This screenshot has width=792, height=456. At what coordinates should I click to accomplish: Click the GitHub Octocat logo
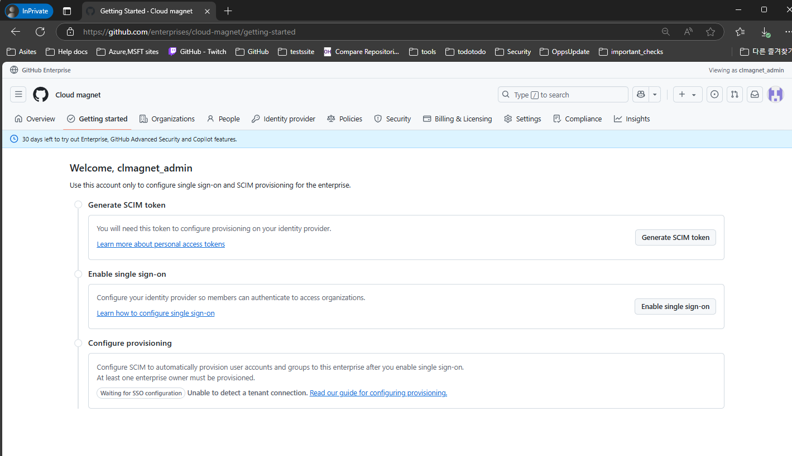point(41,94)
